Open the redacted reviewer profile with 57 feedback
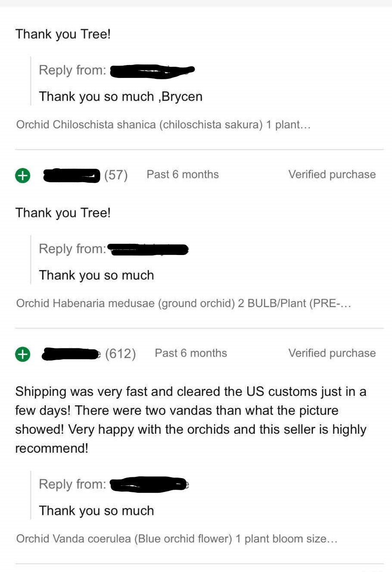This screenshot has width=392, height=572. pyautogui.click(x=72, y=175)
